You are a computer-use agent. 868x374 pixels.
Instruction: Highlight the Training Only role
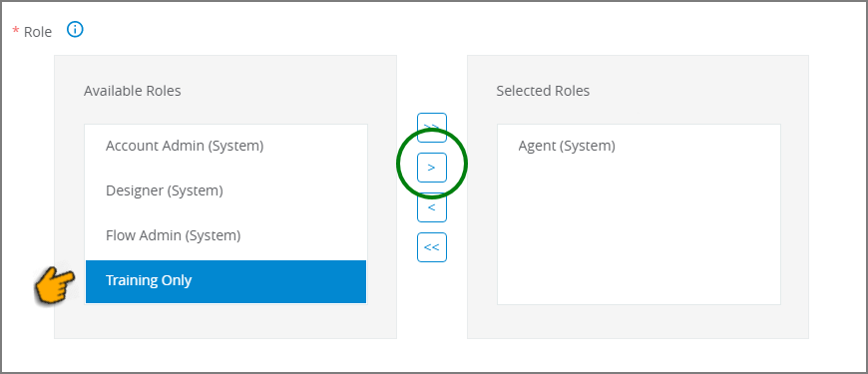(x=225, y=281)
